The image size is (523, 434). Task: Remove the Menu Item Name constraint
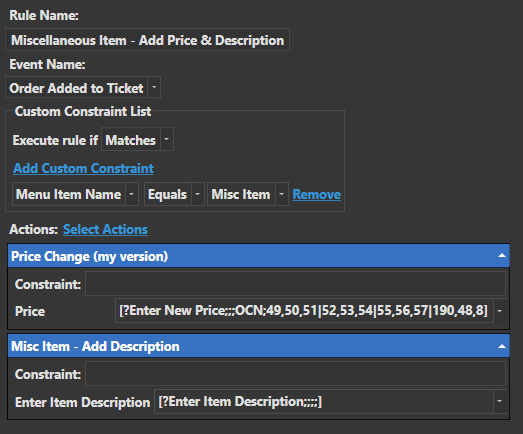317,194
